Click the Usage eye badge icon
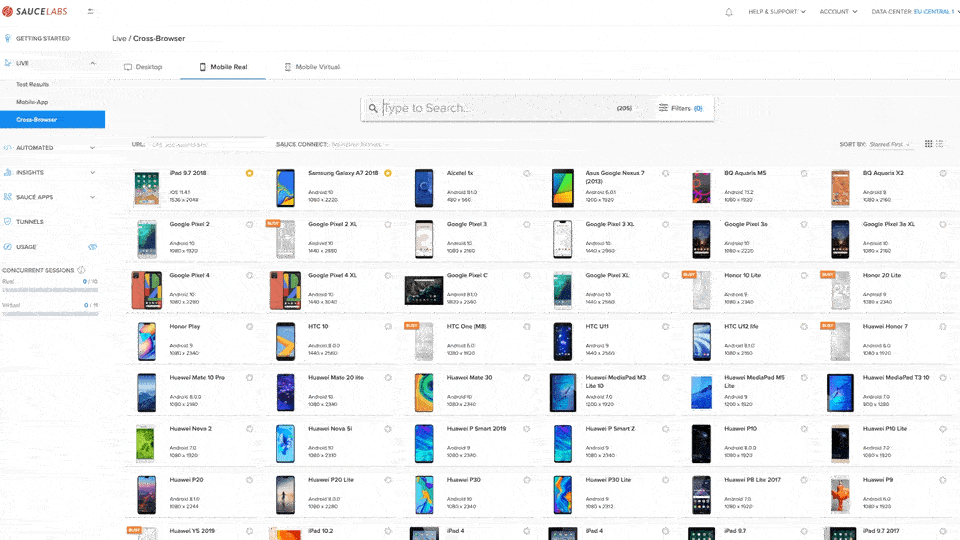Viewport: 960px width, 540px height. click(x=92, y=247)
